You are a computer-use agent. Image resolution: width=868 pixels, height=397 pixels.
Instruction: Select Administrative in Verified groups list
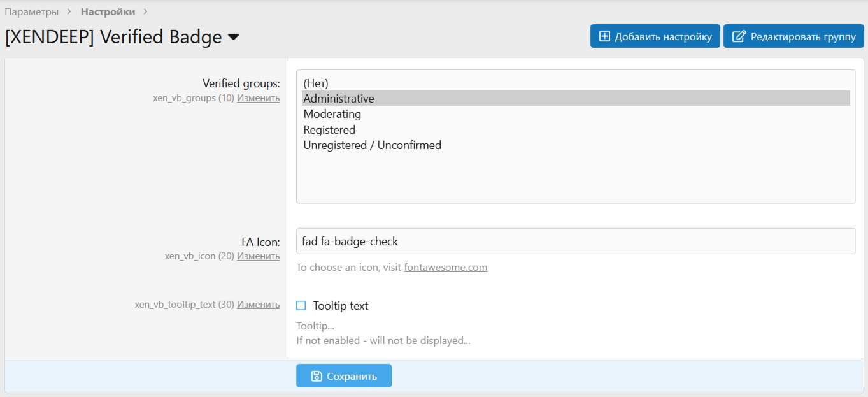(339, 99)
